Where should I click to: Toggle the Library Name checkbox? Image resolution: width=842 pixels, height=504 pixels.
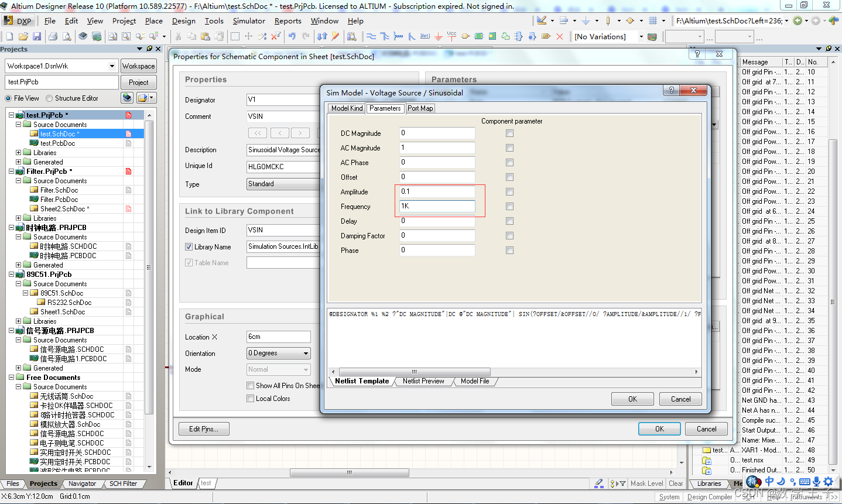(x=189, y=247)
